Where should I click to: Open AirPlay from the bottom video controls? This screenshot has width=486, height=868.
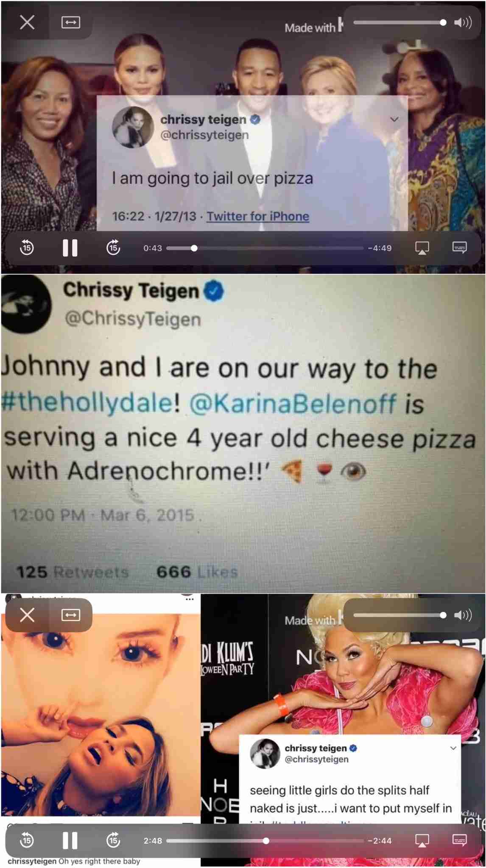422,840
